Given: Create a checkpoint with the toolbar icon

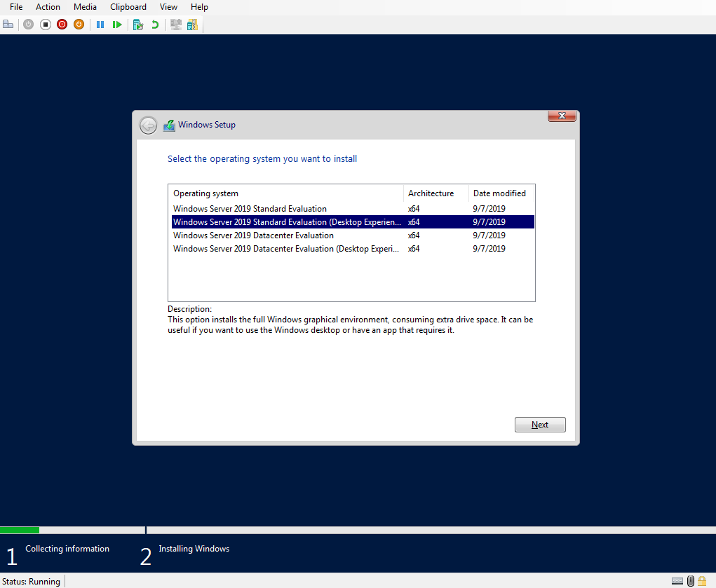Looking at the screenshot, I should 138,25.
